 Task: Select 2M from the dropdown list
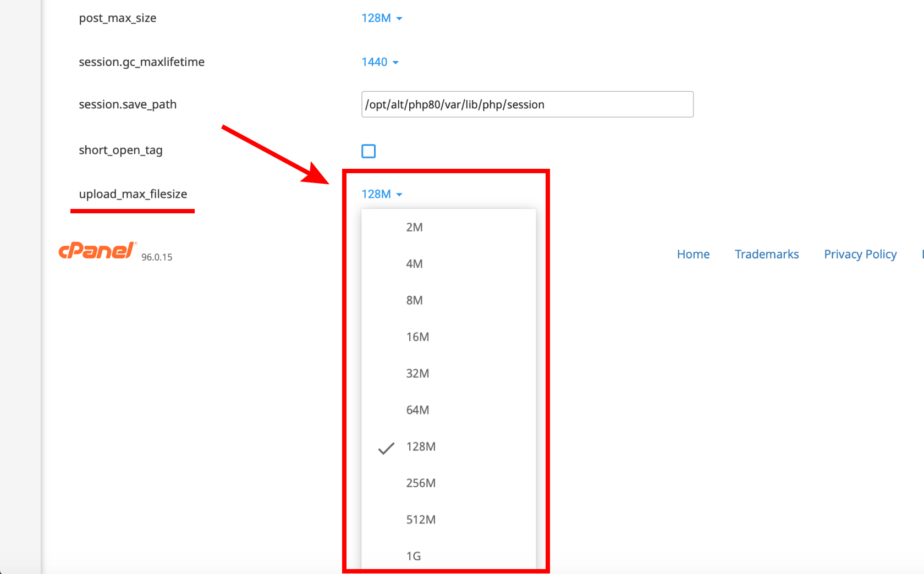tap(448, 227)
